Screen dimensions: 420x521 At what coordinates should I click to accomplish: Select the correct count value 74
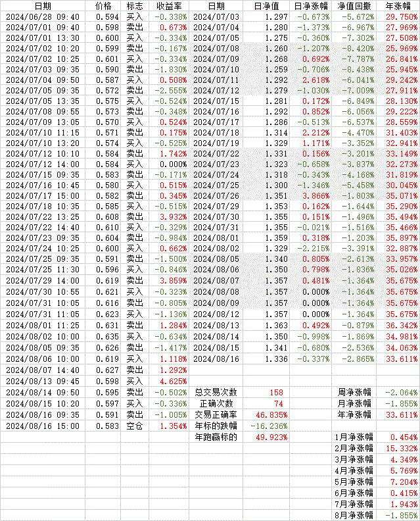[x=279, y=404]
